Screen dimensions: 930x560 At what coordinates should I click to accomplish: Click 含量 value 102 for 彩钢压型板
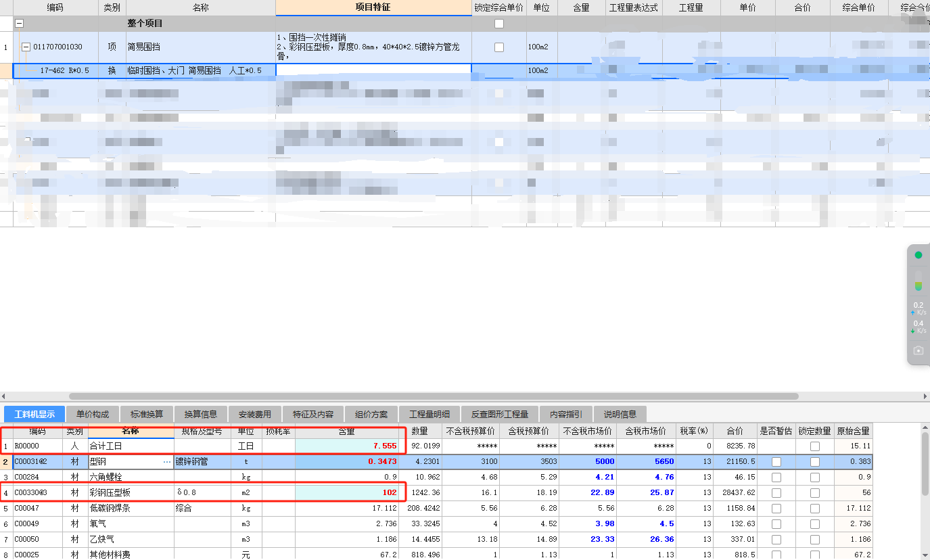(x=346, y=493)
